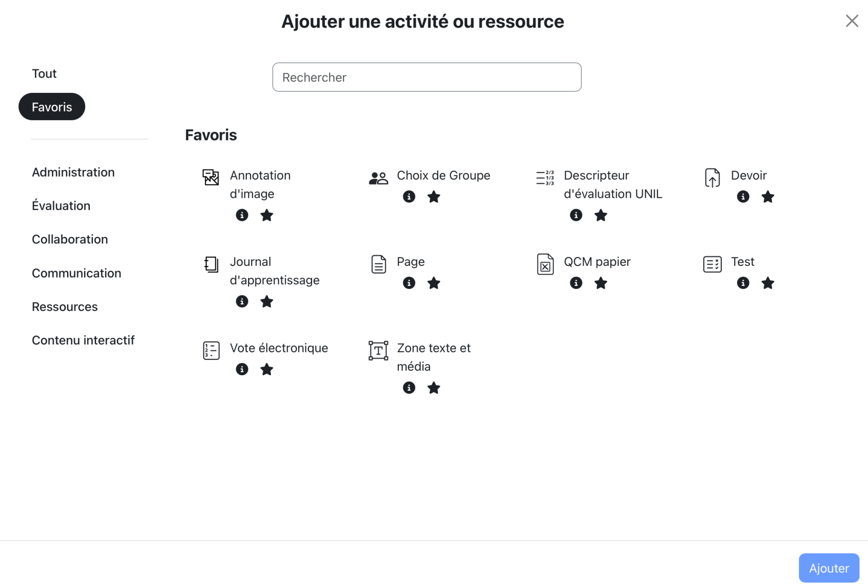Image resolution: width=868 pixels, height=588 pixels.
Task: Show info for the Test activity
Action: click(x=743, y=283)
